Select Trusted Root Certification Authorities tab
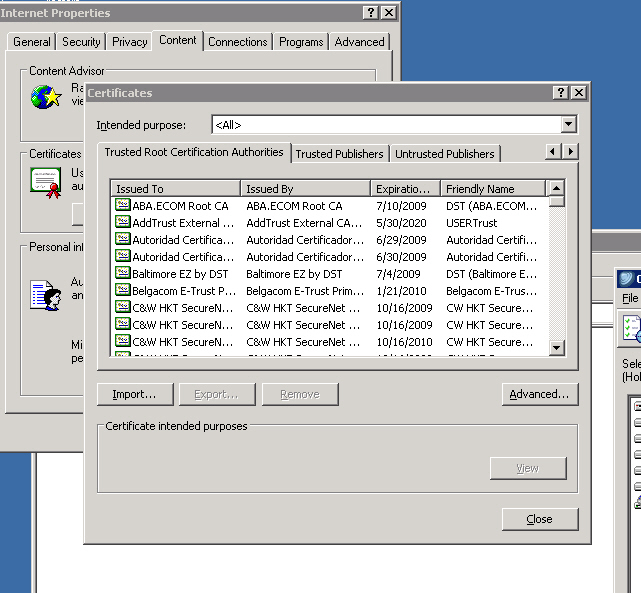 [x=194, y=152]
